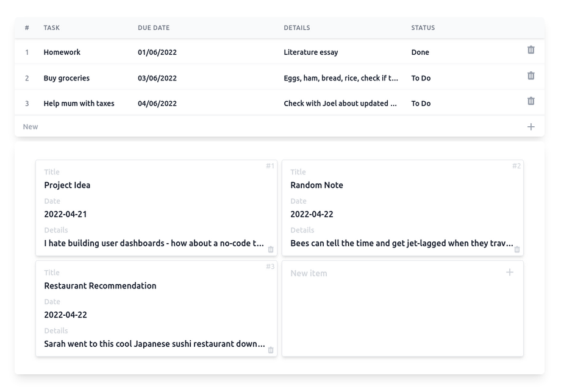Screen dimensions: 561x392
Task: Click the Eggs, ham, bread details cell
Action: coord(341,78)
